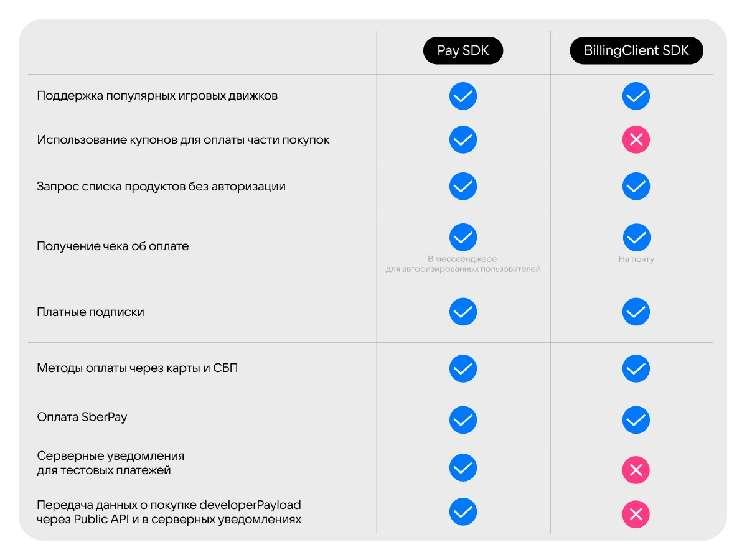This screenshot has width=747, height=560.
Task: Click BillingClient checkmark for product list request
Action: point(636,186)
